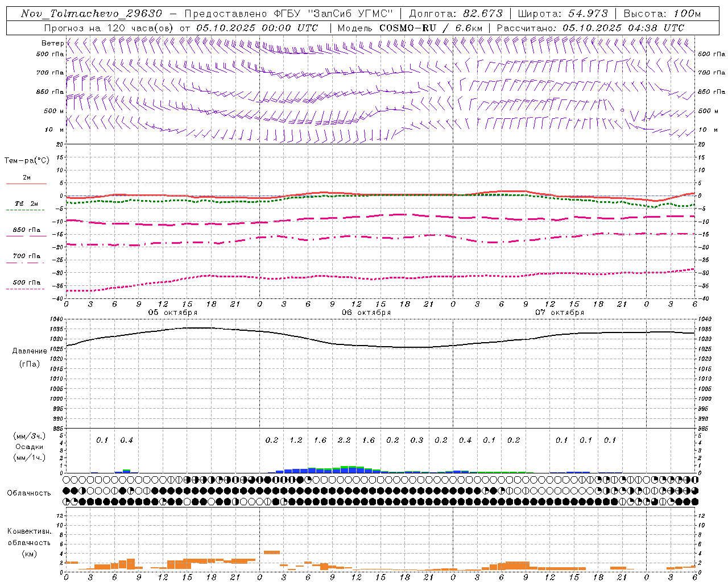The width and height of the screenshot is (728, 582).
Task: Click the 'Высота: 100м' elevation text
Action: 662,14
